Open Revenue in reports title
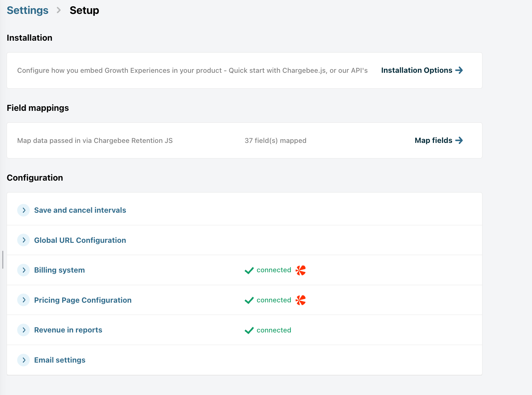Image resolution: width=532 pixels, height=395 pixels. coord(68,330)
